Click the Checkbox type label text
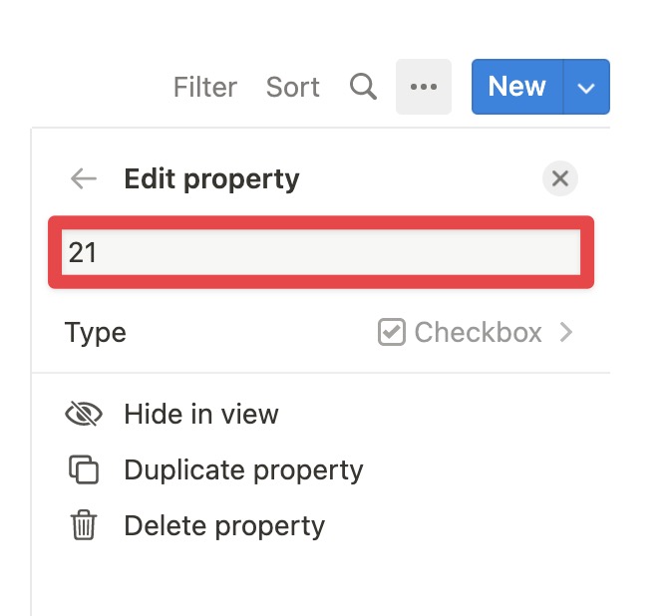Viewport: 672px width, 616px height. point(479,332)
